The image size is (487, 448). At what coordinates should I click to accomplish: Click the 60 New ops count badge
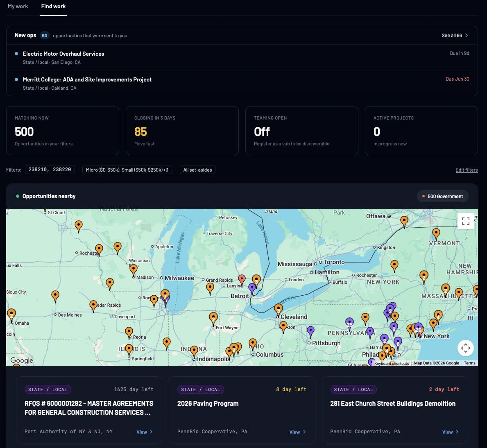point(44,35)
